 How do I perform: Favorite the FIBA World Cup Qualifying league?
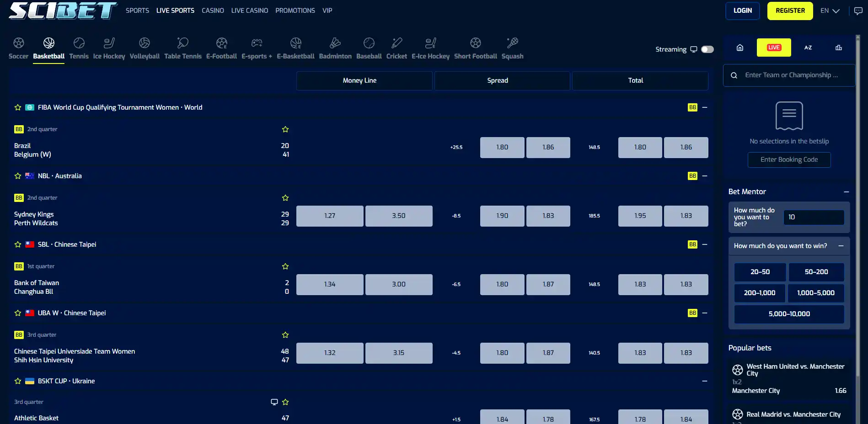tap(18, 107)
